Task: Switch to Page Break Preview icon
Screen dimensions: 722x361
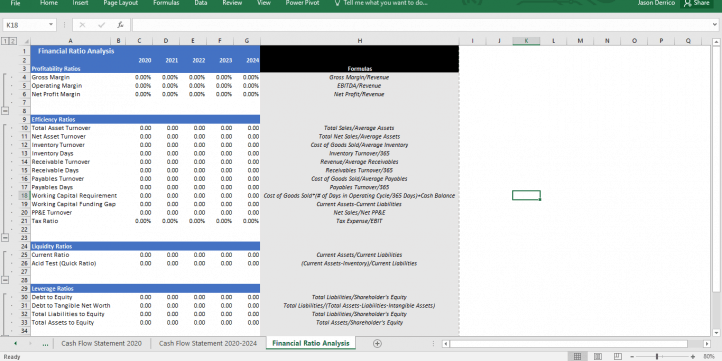Action: [x=618, y=356]
